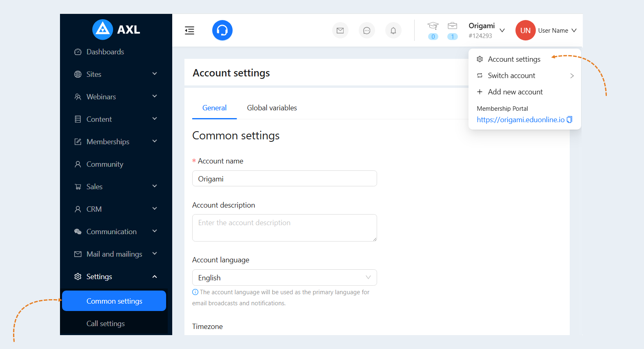Image resolution: width=644 pixels, height=349 pixels.
Task: Switch to the Global variables tab
Action: click(272, 108)
